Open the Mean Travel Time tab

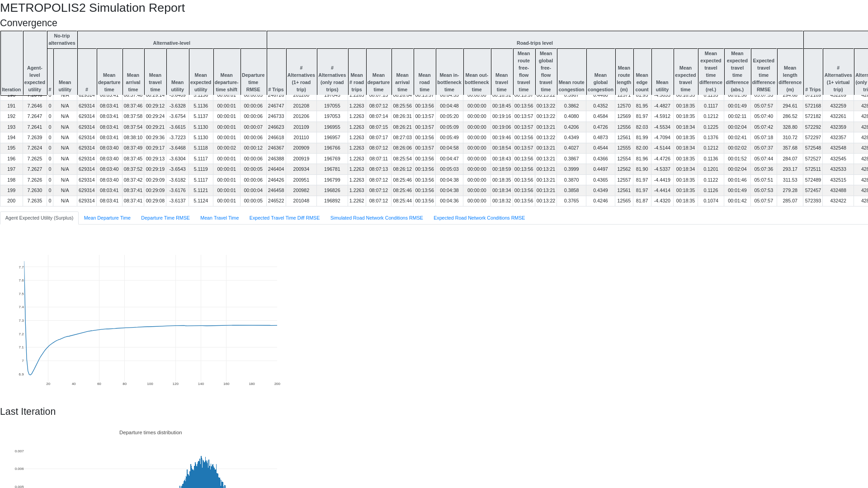coord(219,218)
